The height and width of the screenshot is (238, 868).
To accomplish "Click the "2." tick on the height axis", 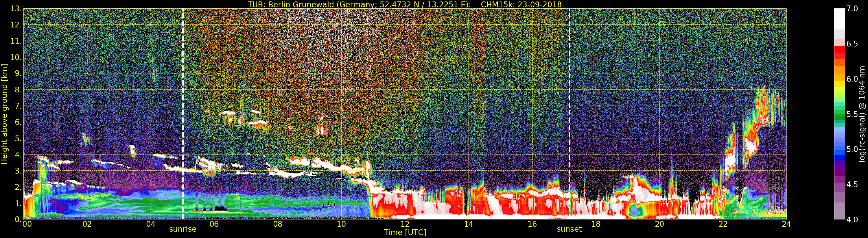I will pos(18,187).
